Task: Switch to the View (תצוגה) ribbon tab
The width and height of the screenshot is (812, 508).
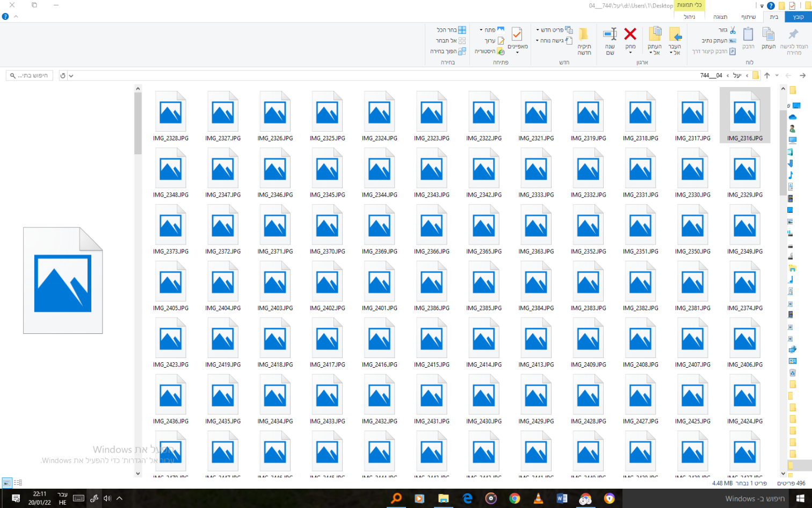Action: click(x=720, y=17)
